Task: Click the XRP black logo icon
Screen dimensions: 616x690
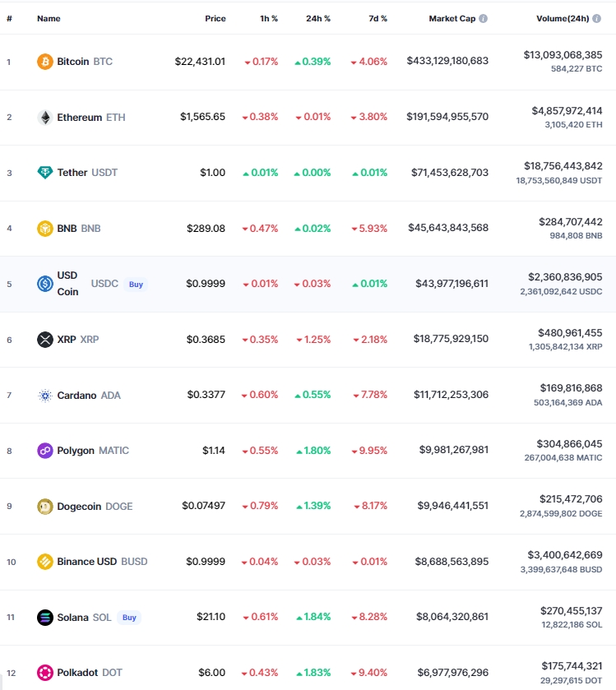Action: click(x=45, y=340)
